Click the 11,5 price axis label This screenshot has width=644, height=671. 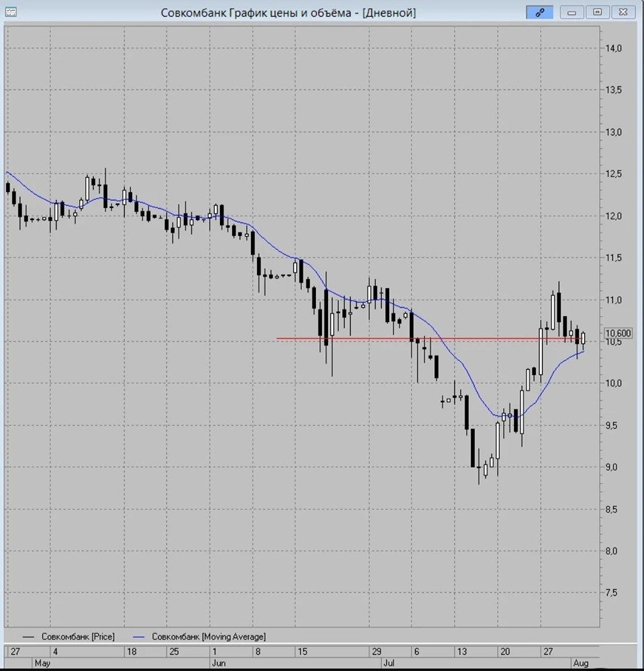pos(613,258)
